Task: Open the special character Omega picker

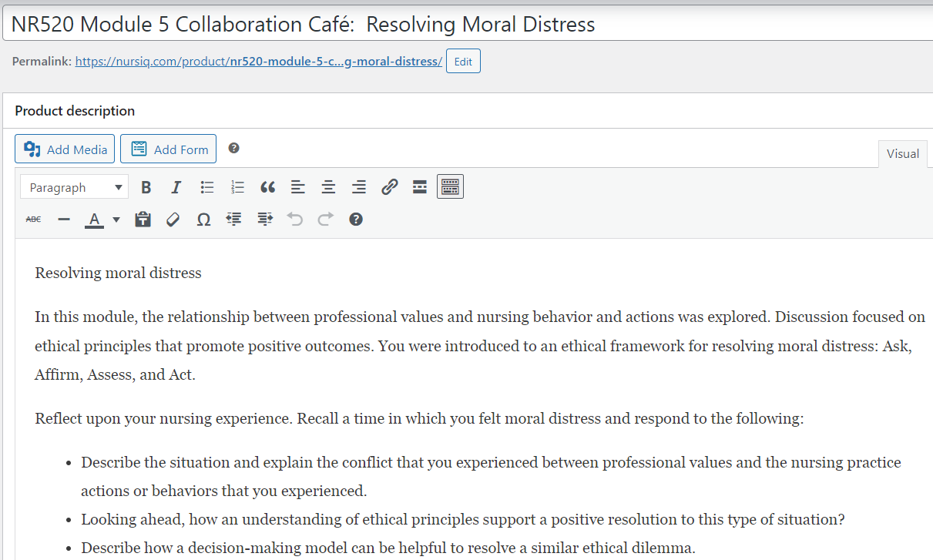Action: pyautogui.click(x=203, y=220)
